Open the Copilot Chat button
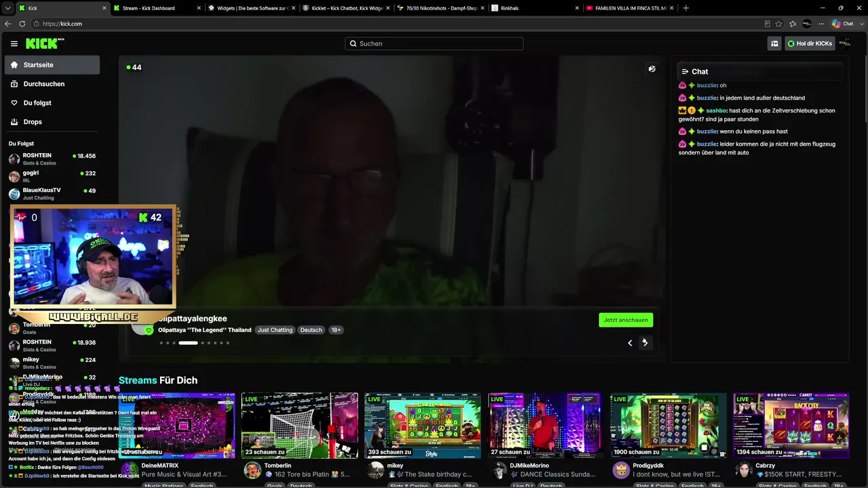Image resolution: width=868 pixels, height=488 pixels. coord(842,24)
